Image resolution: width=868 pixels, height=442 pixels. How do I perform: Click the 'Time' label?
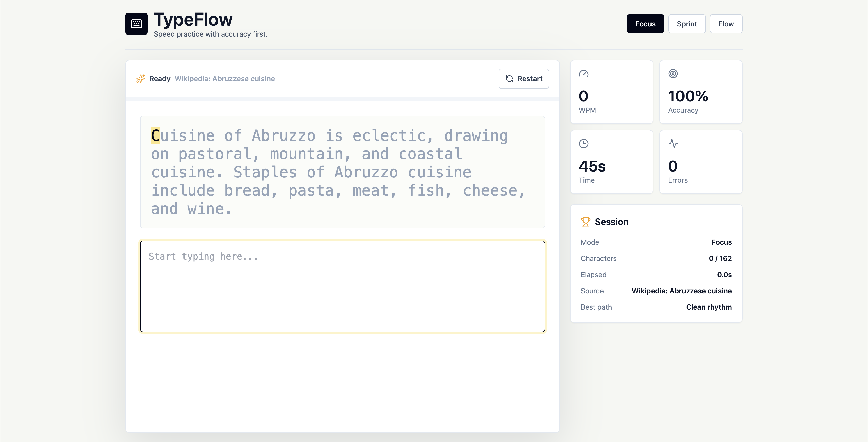586,180
